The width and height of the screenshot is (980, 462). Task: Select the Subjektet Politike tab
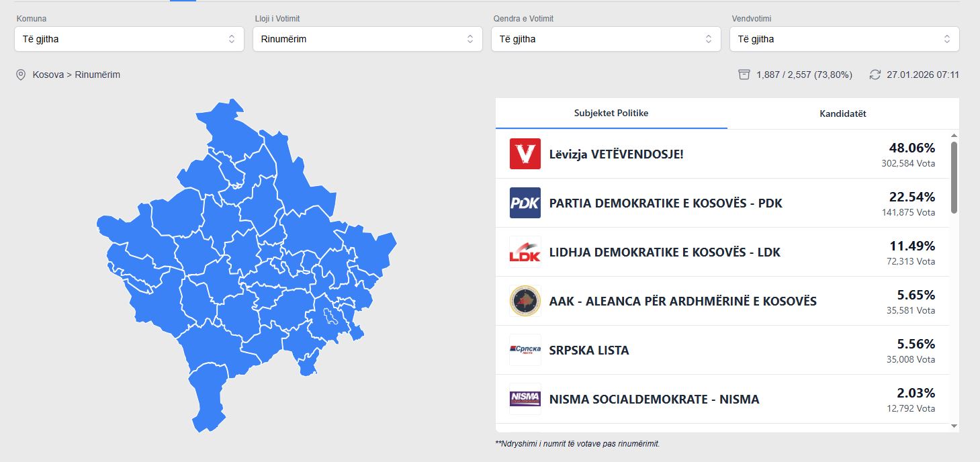(x=611, y=113)
